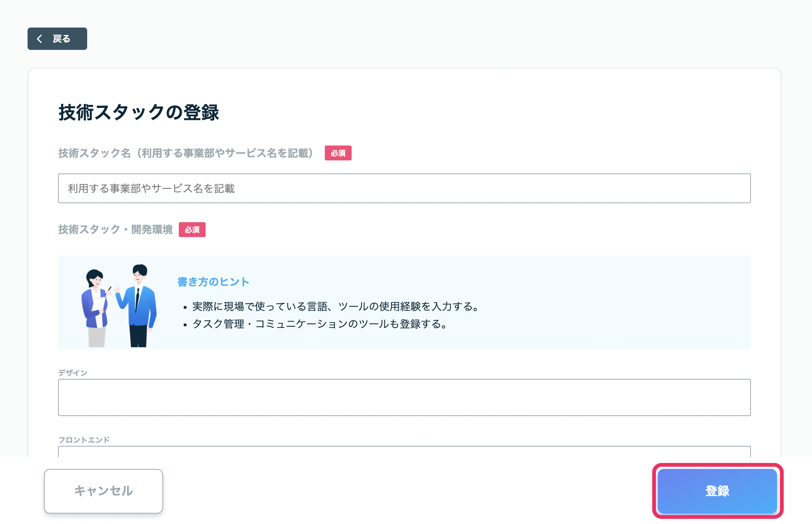The image size is (812, 524).
Task: Submit the form with 登録 button
Action: (x=717, y=491)
